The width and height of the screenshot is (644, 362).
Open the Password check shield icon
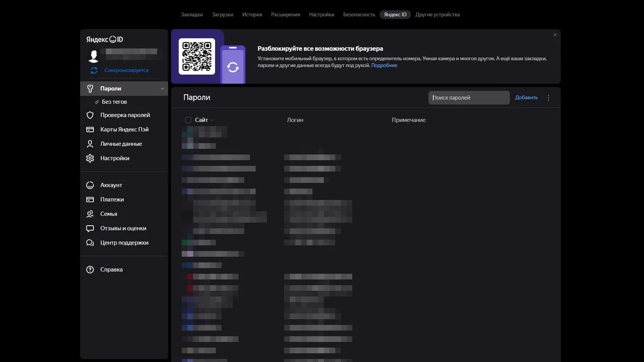coord(90,115)
